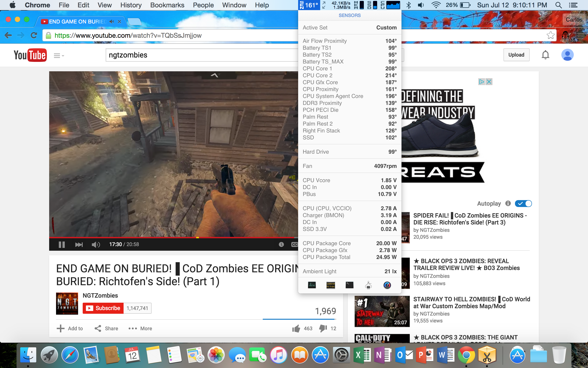Viewport: 588px width, 368px height.
Task: Open Bluetooth menu bar icon
Action: (408, 5)
